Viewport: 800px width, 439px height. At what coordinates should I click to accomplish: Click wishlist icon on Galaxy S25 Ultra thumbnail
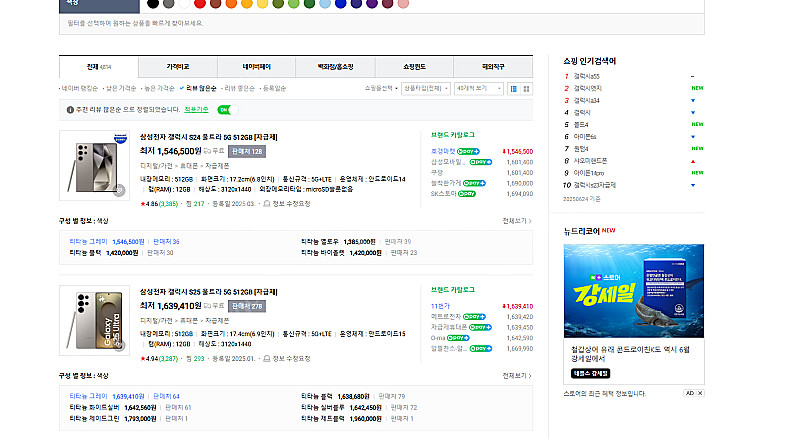119,345
